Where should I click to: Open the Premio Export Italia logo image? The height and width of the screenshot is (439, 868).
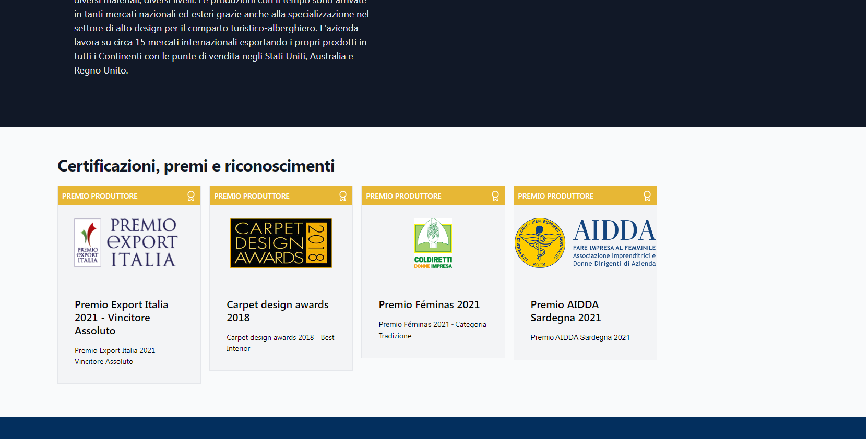coord(126,242)
